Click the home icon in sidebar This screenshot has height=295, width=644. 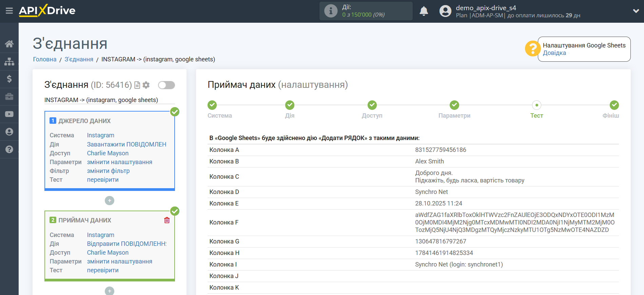(9, 44)
